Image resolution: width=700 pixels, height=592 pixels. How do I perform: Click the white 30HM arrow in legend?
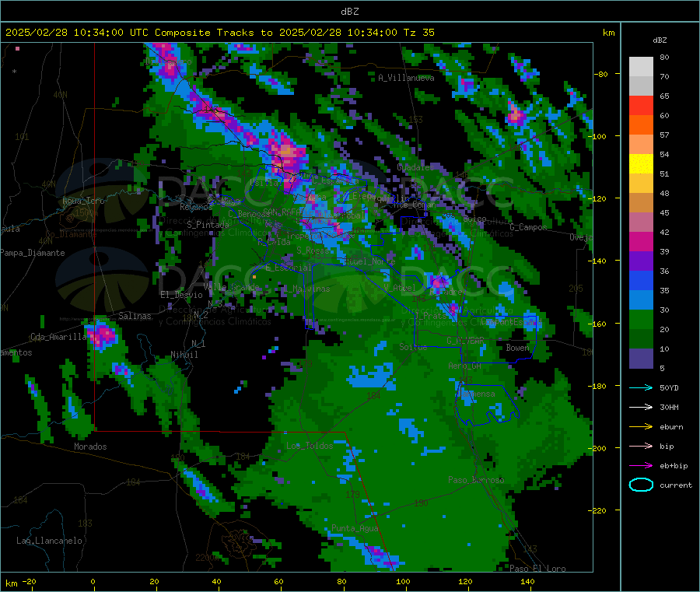click(641, 407)
